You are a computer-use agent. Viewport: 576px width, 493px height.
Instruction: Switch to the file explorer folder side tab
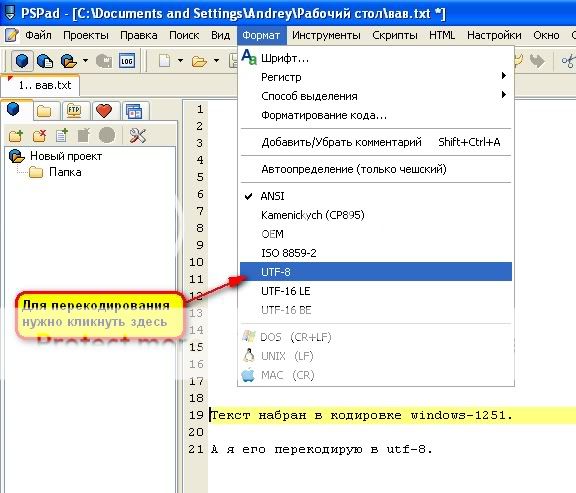(x=44, y=111)
